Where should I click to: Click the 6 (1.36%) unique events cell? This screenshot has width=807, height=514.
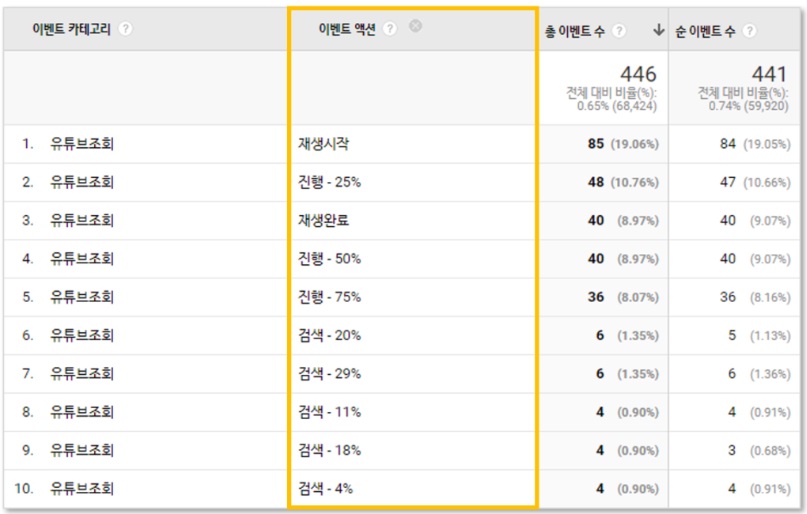point(759,374)
